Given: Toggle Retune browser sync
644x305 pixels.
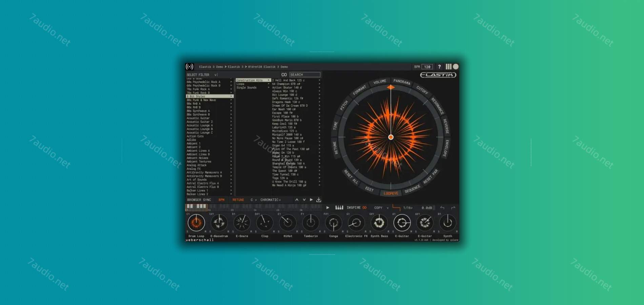Looking at the screenshot, I should click(238, 200).
